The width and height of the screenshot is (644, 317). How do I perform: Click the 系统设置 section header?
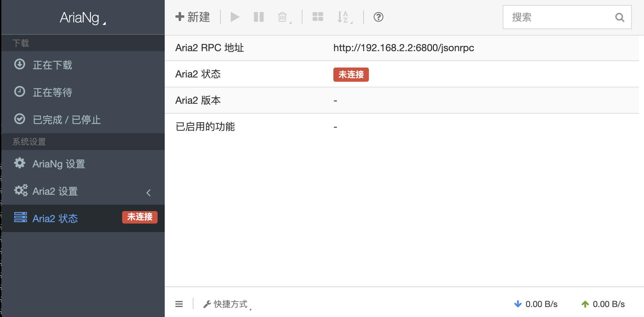[29, 142]
